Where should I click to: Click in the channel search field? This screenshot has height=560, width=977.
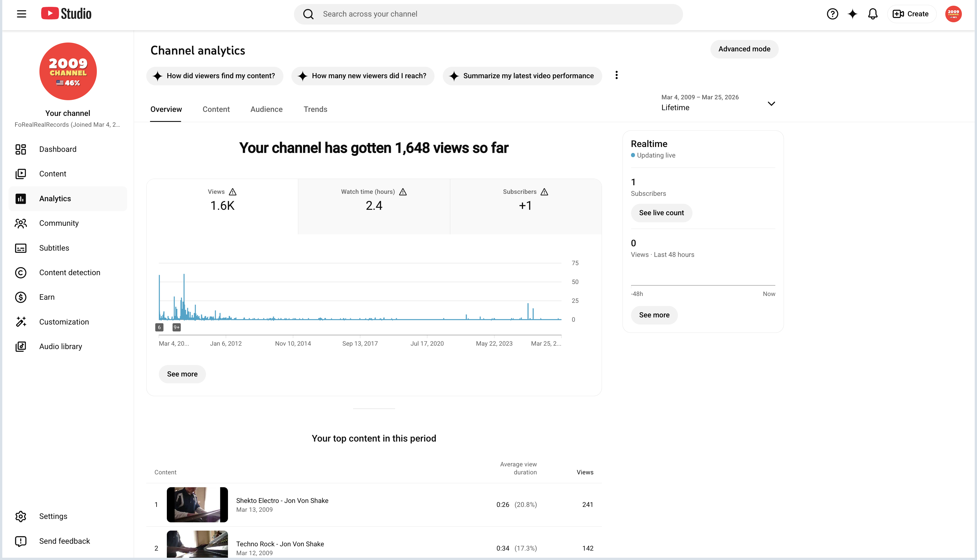click(x=488, y=14)
